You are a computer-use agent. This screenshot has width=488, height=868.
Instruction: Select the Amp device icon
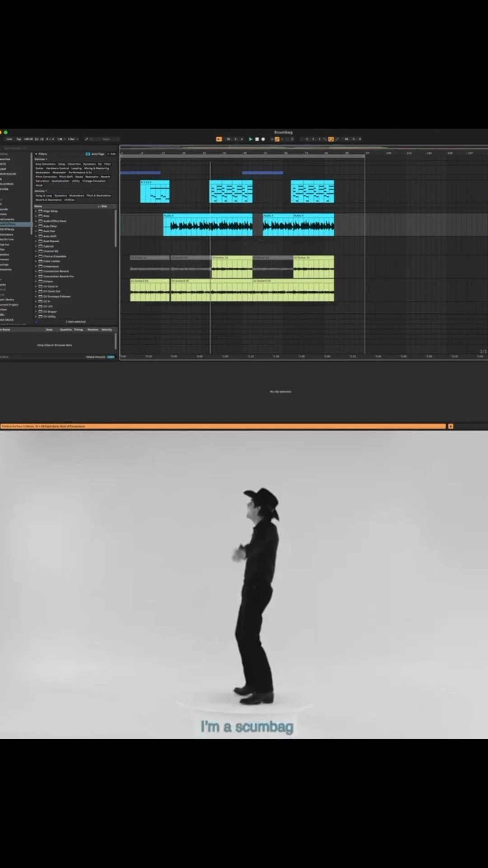[40, 216]
